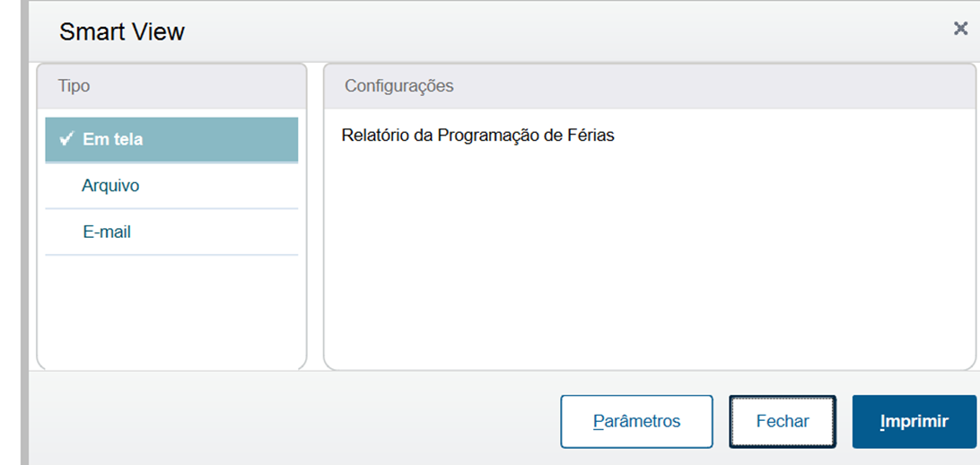Select the Relatório da Programação de Férias text
Viewport: 980px width, 465px height.
[x=477, y=136]
